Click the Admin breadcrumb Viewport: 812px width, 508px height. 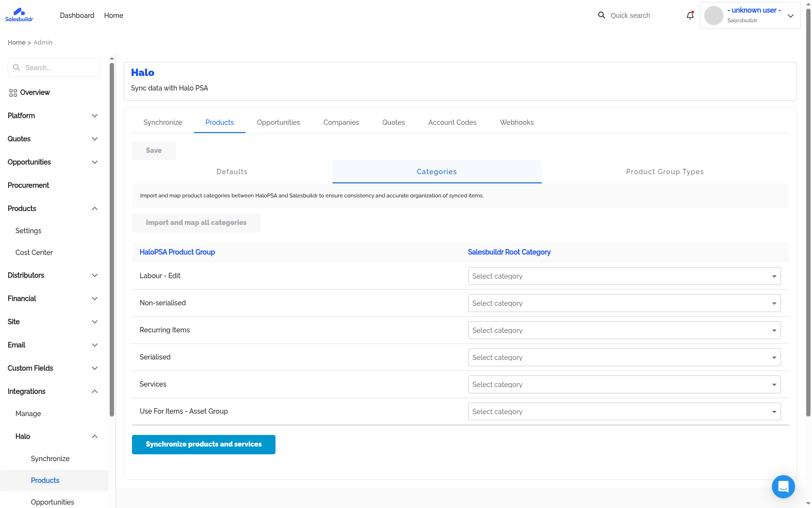[x=43, y=43]
